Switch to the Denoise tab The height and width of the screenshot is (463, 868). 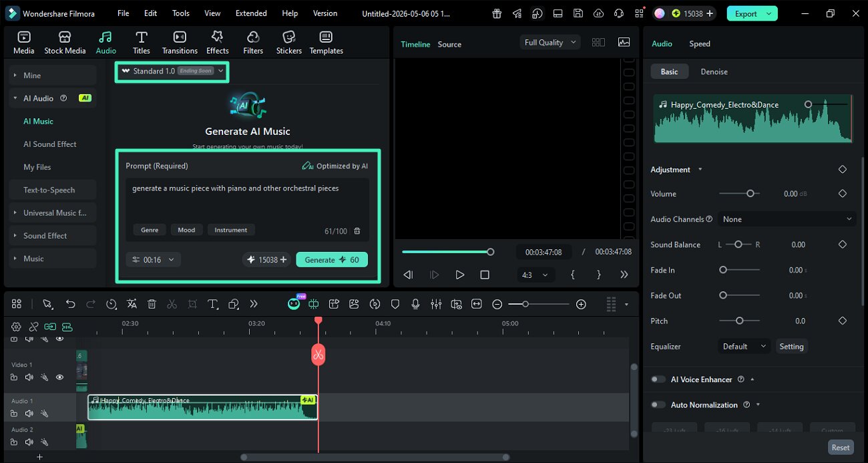point(714,71)
